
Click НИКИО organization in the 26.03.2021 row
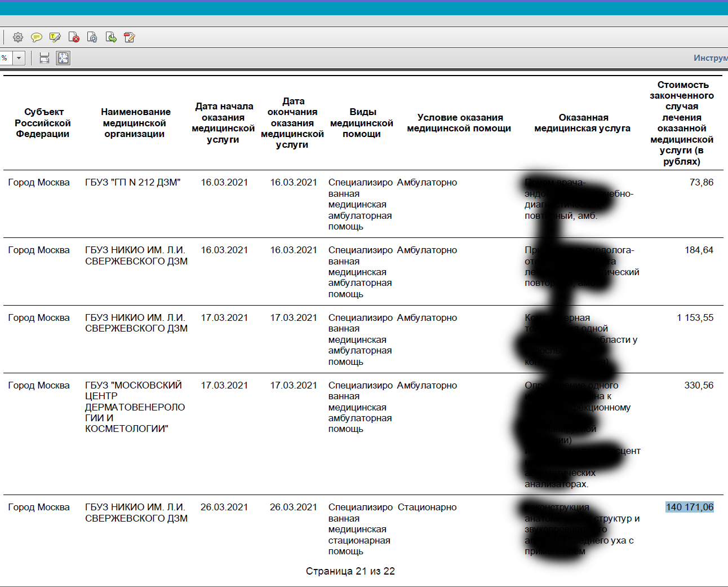136,513
